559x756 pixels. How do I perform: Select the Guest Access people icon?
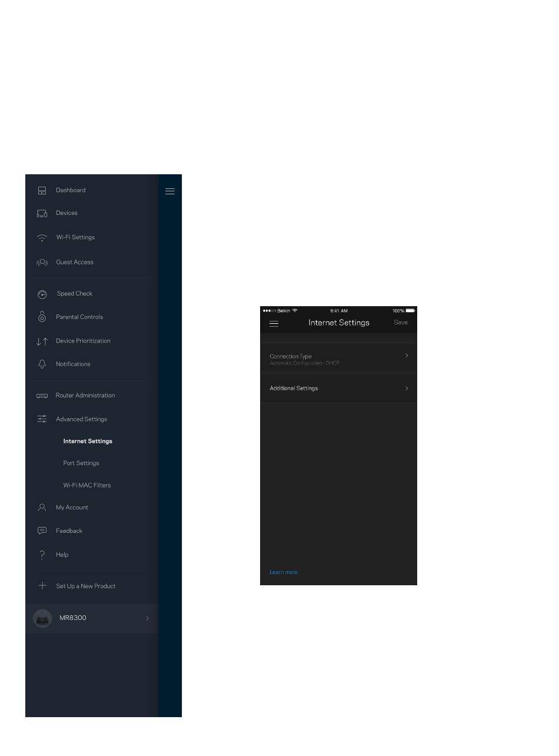pyautogui.click(x=42, y=263)
